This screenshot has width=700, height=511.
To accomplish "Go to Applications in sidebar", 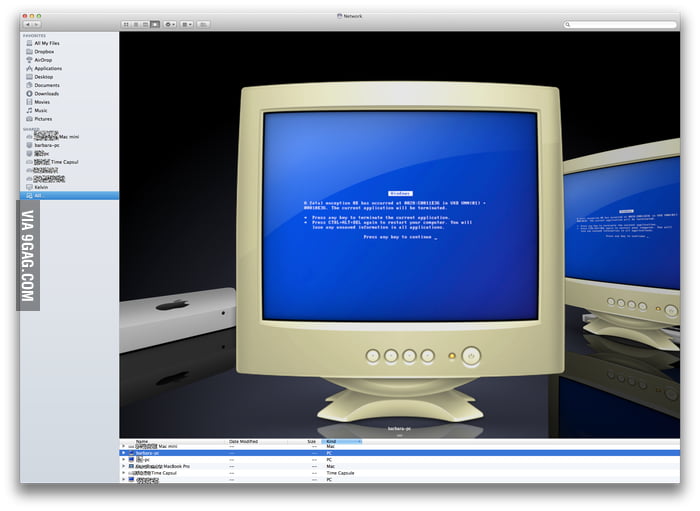I will pos(48,68).
